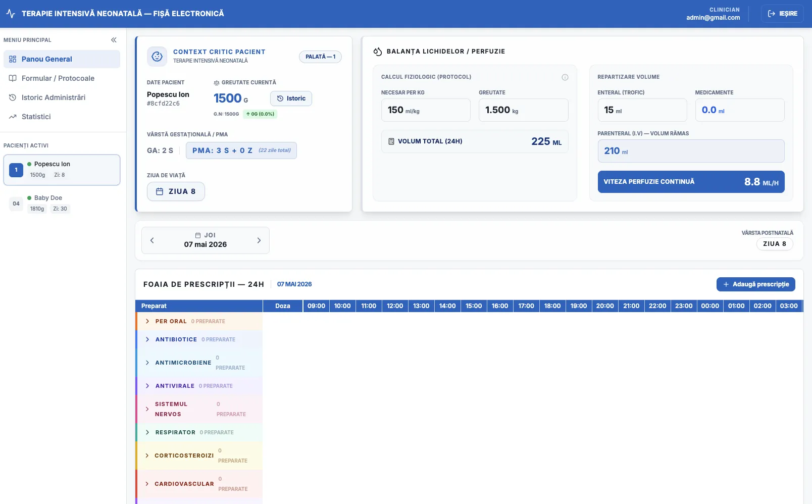The width and height of the screenshot is (812, 504).
Task: Expand the Cardiovascular category row
Action: click(199, 484)
